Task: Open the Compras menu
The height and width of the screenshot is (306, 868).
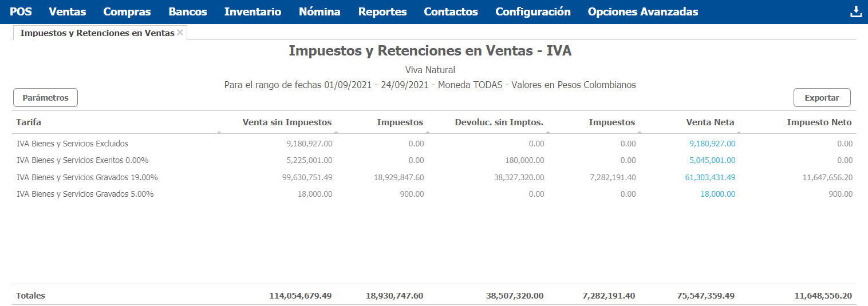Action: point(127,11)
